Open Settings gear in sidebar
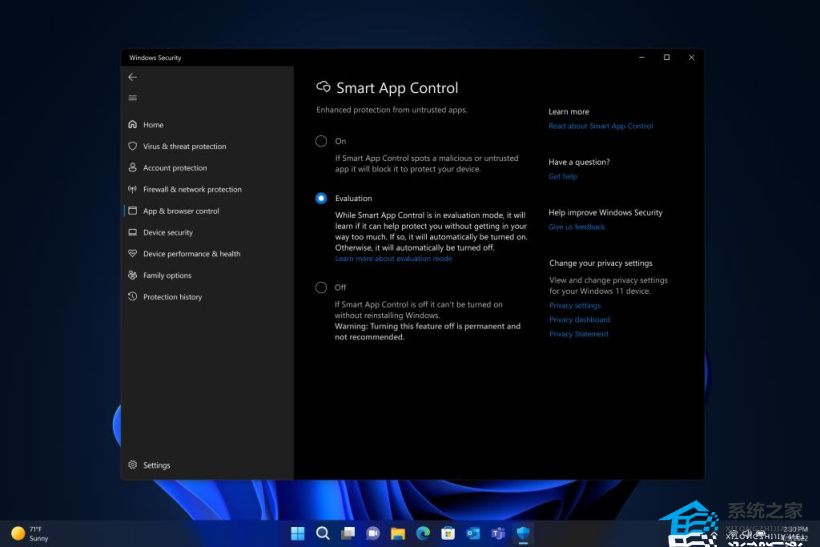 point(133,465)
